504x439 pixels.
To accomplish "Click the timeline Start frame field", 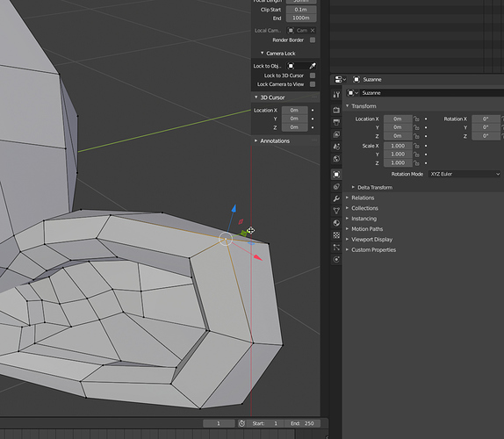I will [265, 423].
